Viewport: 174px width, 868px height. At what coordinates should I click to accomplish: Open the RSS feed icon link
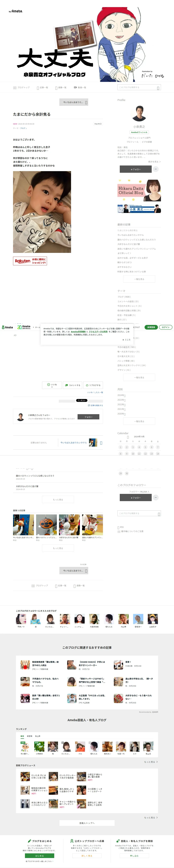tap(121, 527)
